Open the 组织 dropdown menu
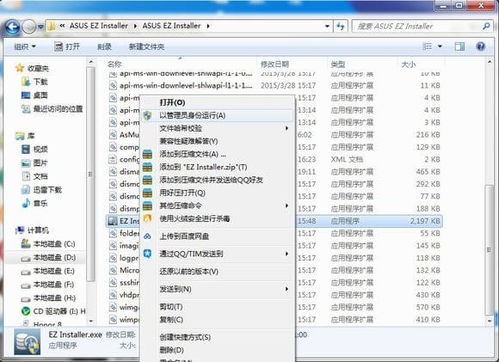 [x=25, y=47]
